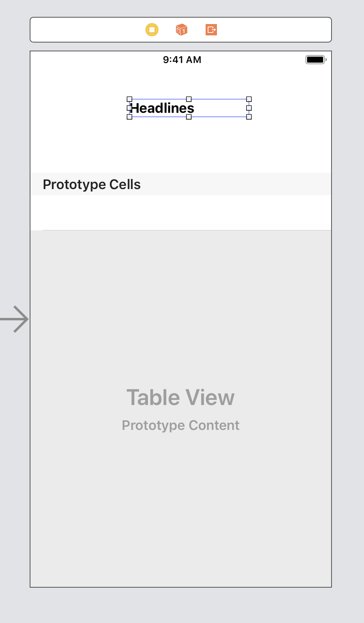
Task: Click the middle-right resize handle of Headlines
Action: click(x=249, y=108)
